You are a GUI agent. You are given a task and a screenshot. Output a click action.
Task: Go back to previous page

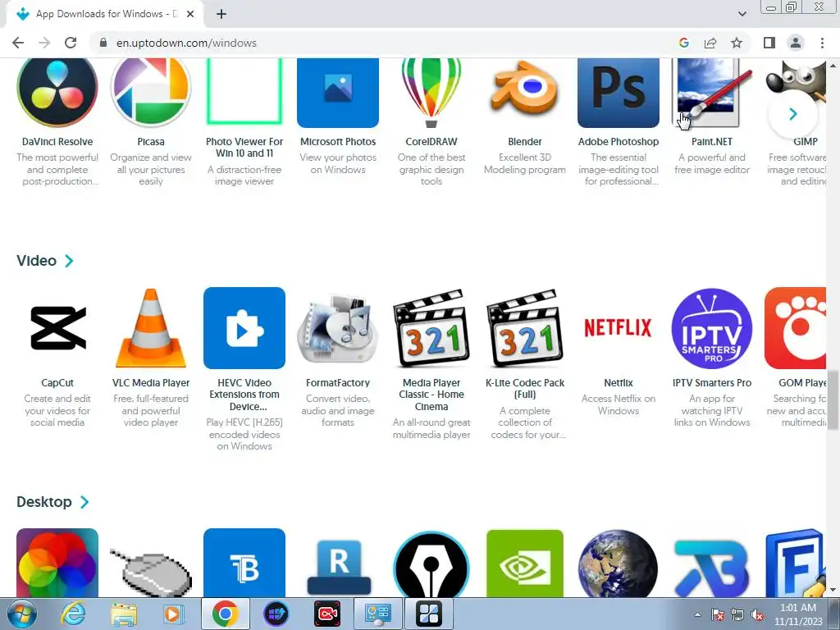pos(18,43)
